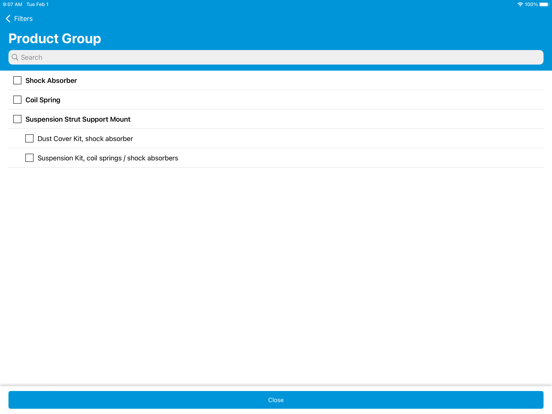Click 'Dust Cover Kit, shock absorber' label
The width and height of the screenshot is (552, 414).
click(x=85, y=139)
